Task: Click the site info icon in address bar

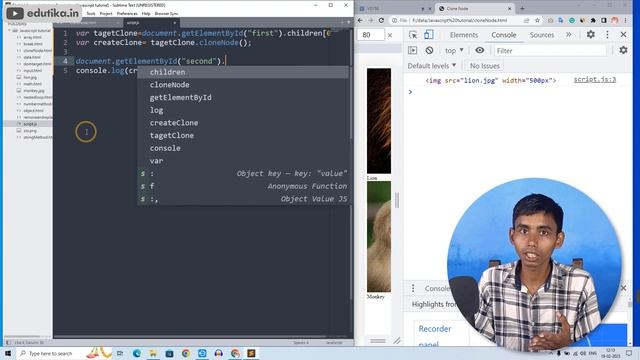Action: click(x=394, y=20)
